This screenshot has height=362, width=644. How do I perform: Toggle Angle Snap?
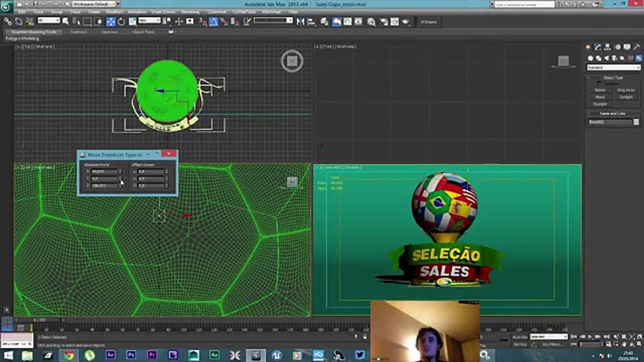213,22
